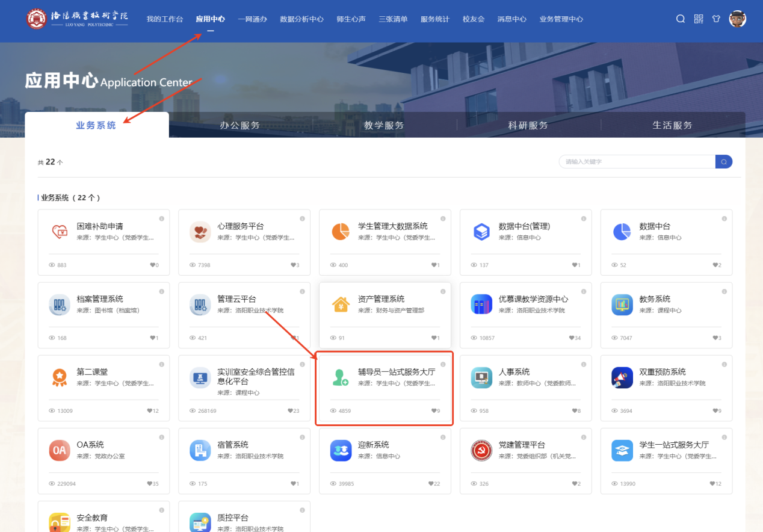This screenshot has height=532, width=763.
Task: Open the 辅导员一站式服务大厅 app icon
Action: [x=341, y=377]
